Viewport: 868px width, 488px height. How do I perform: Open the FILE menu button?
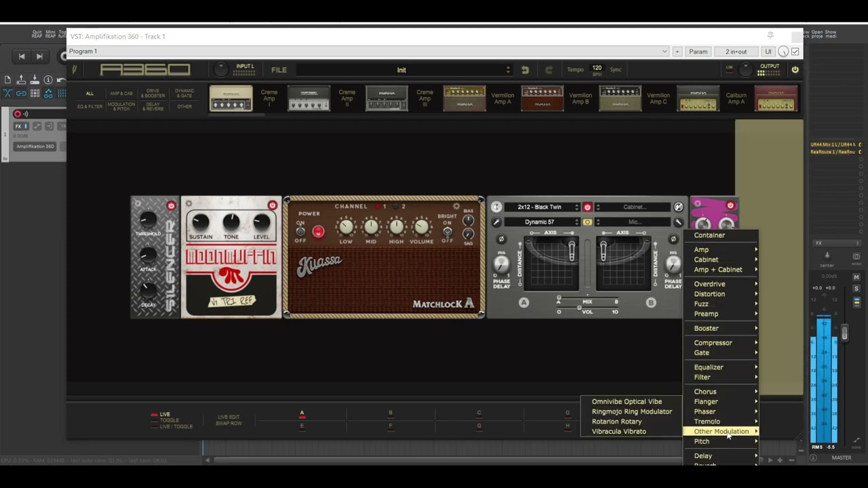click(279, 70)
